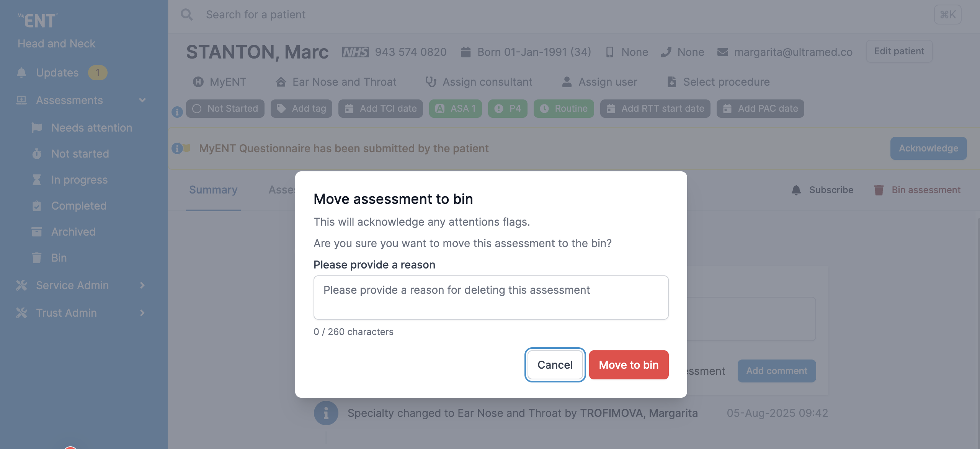Click the search magnifier icon
The height and width of the screenshot is (449, 980).
[x=187, y=15]
